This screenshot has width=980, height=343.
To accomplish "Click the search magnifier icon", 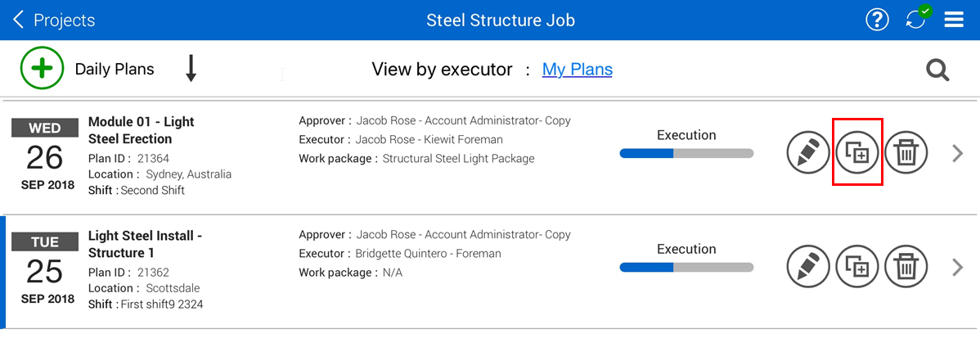I will click(937, 70).
